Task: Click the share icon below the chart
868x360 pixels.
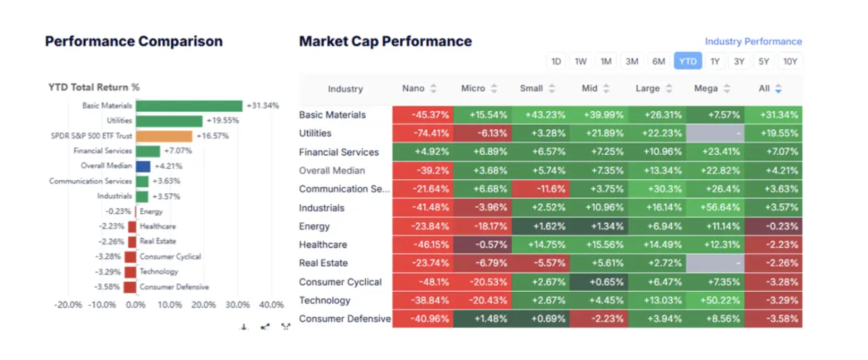Action: 265,326
